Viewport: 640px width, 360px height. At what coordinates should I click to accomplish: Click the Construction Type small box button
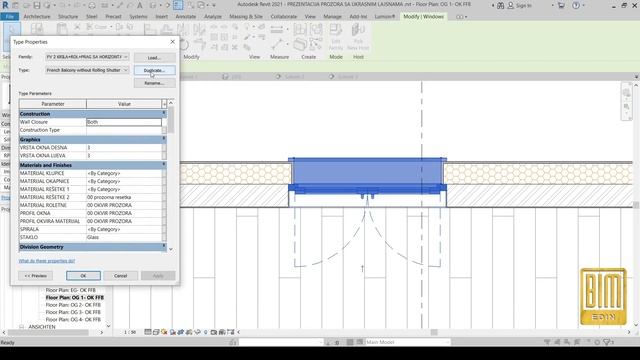(164, 130)
